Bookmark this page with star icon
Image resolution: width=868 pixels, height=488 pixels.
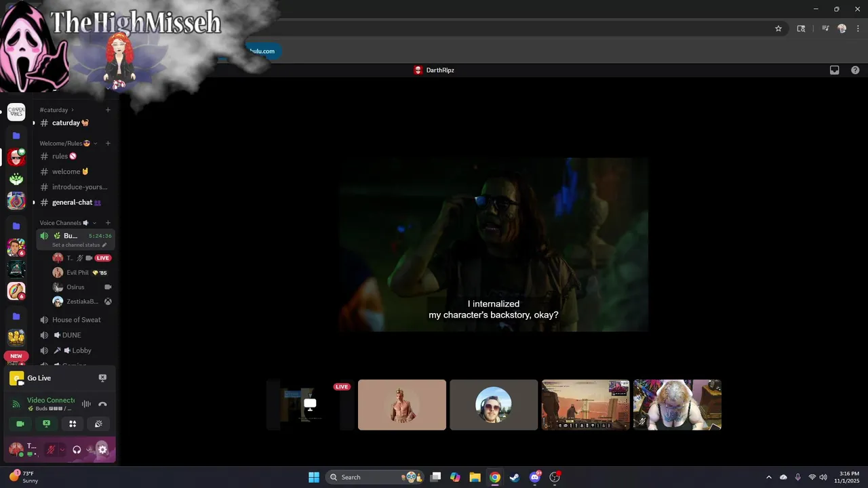(x=778, y=28)
